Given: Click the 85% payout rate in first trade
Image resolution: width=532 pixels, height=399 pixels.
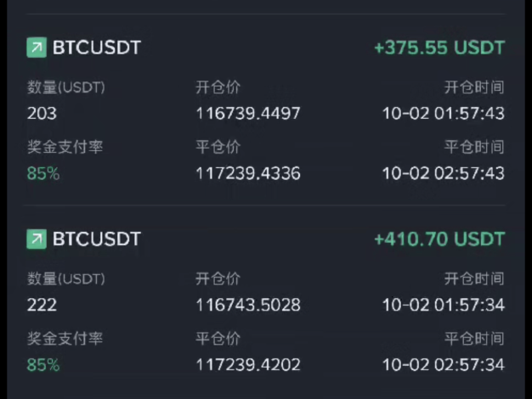Looking at the screenshot, I should tap(43, 173).
